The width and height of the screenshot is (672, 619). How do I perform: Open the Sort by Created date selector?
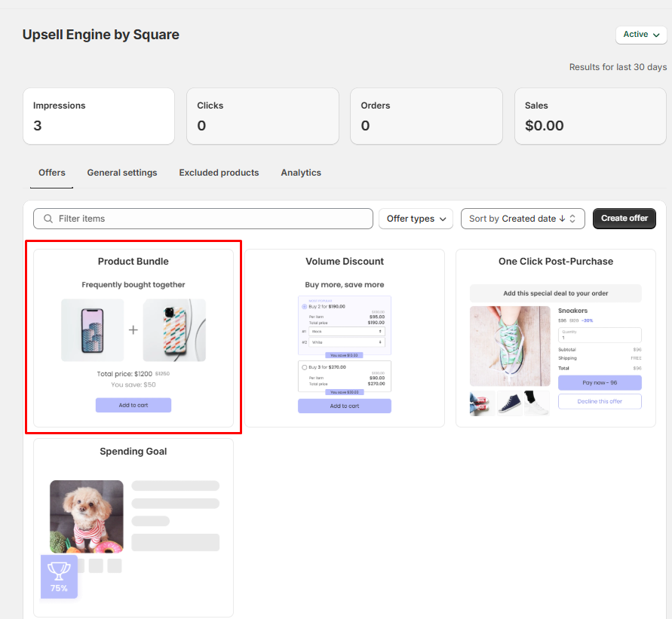(x=523, y=219)
